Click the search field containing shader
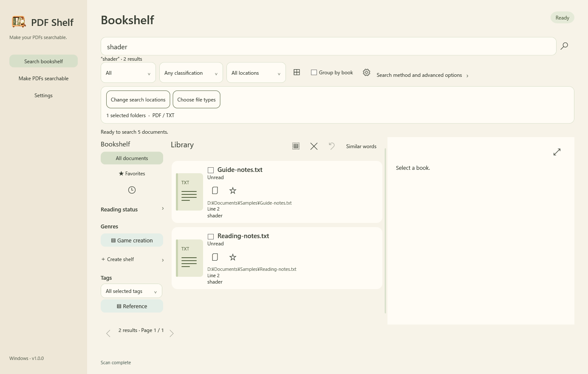The image size is (588, 374). pyautogui.click(x=328, y=46)
